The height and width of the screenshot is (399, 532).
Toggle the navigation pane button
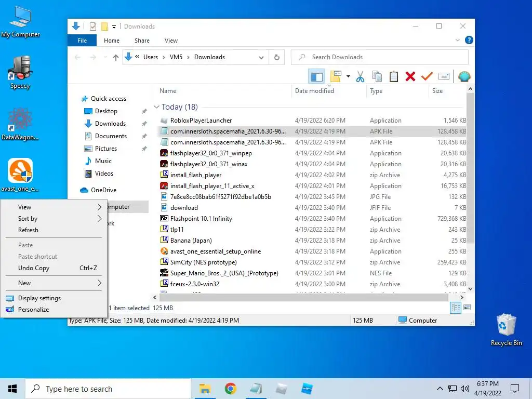click(316, 76)
